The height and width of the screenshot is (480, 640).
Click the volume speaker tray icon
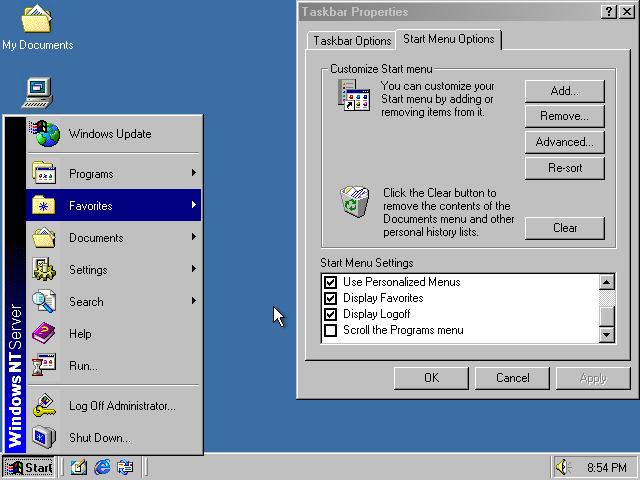564,467
